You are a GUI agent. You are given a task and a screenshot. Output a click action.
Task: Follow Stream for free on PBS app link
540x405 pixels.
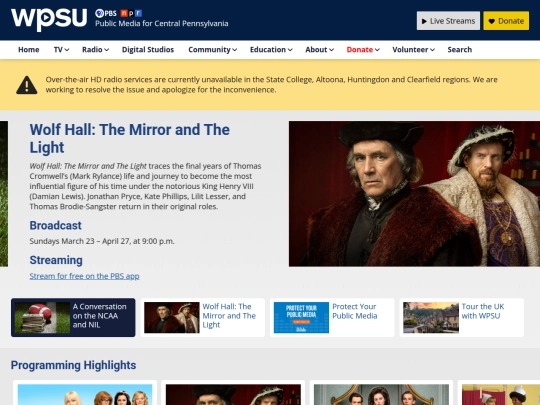pos(84,276)
